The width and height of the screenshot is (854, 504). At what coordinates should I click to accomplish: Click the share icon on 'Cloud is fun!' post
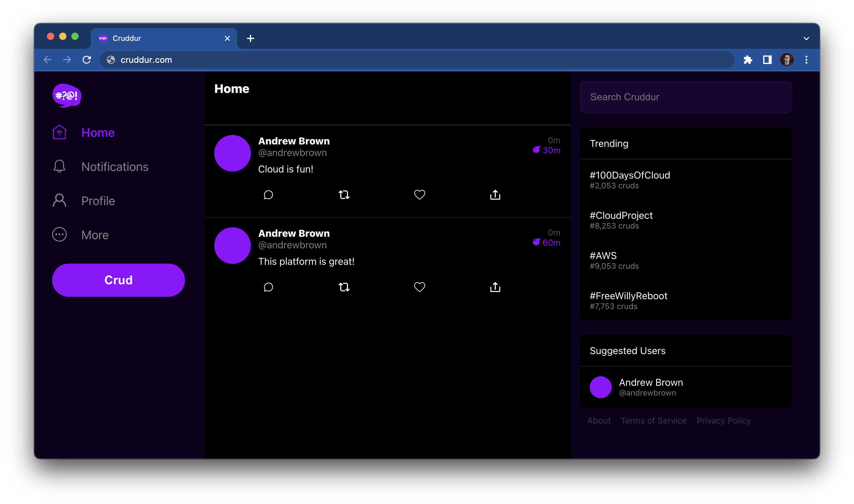pyautogui.click(x=495, y=195)
